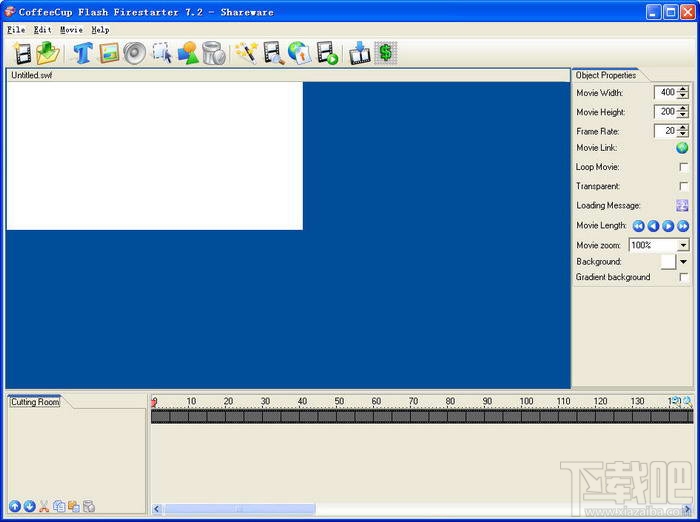Viewport: 700px width, 522px height.
Task: Increase Frame Rate with up spinner
Action: [x=683, y=128]
